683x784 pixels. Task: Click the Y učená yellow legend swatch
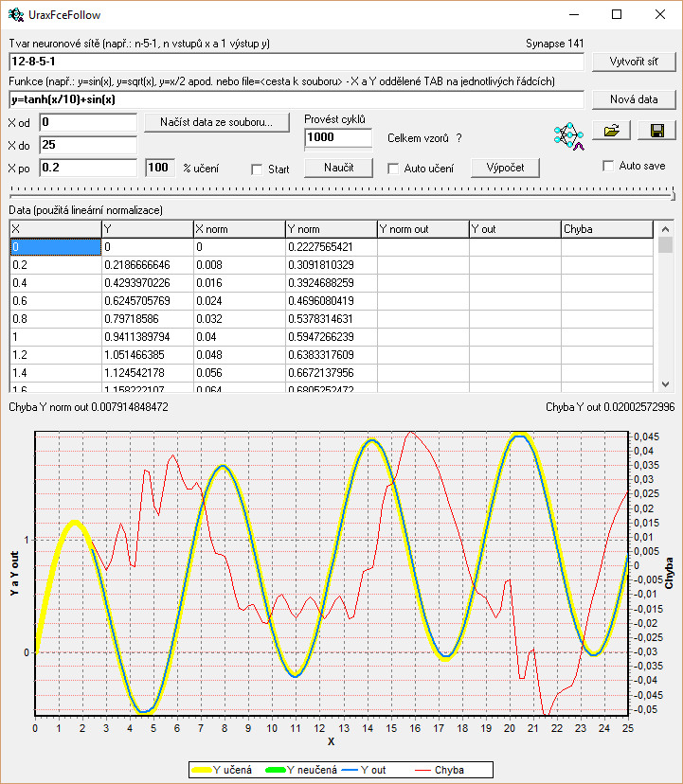pos(201,770)
